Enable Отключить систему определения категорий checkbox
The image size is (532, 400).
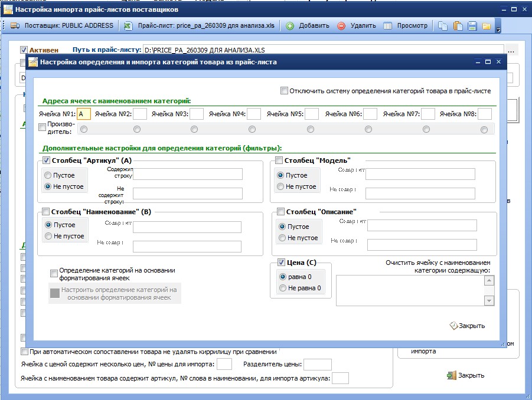click(284, 90)
